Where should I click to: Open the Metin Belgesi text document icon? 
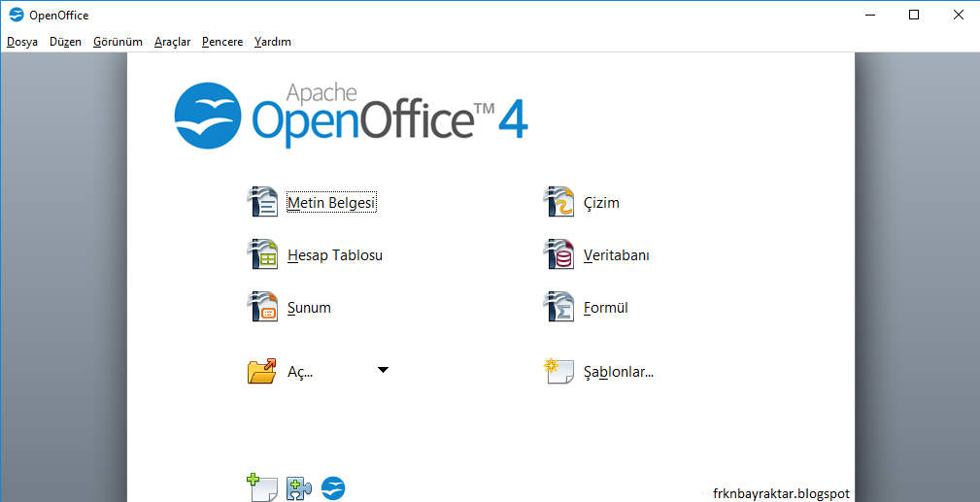pos(262,202)
